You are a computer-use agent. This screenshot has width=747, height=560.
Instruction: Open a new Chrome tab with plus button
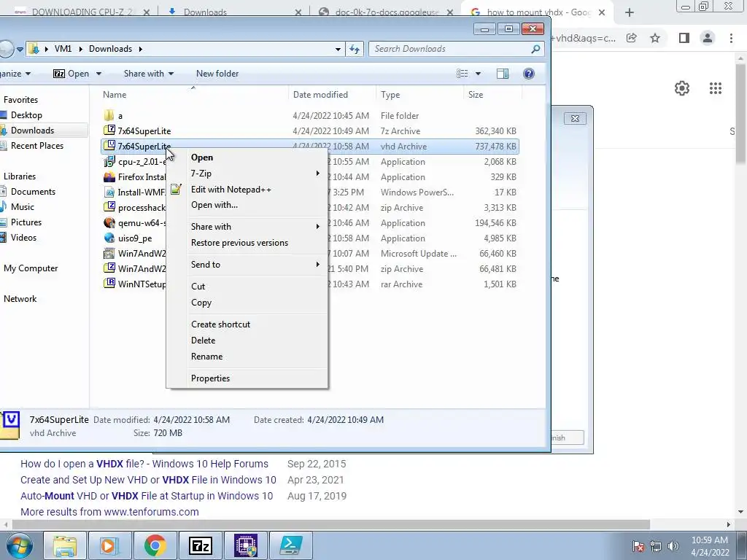pyautogui.click(x=630, y=13)
